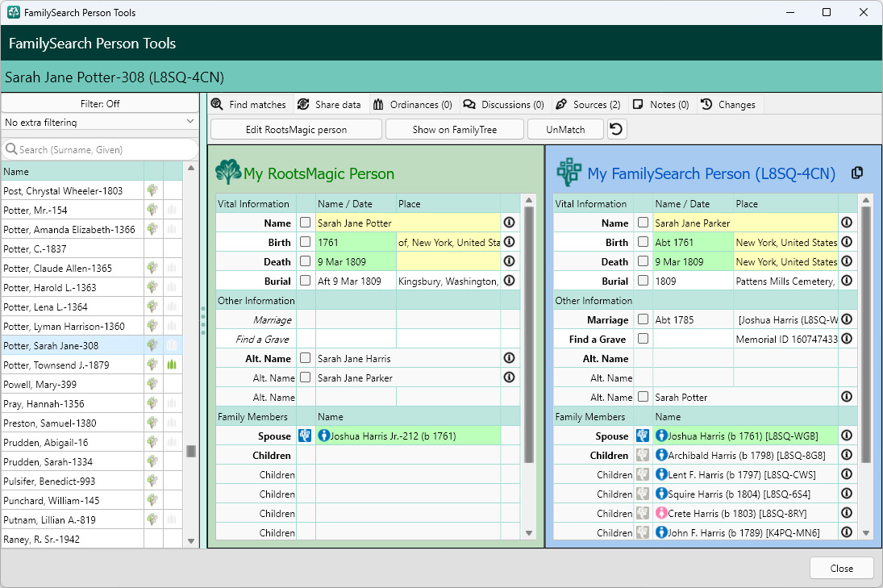This screenshot has height=588, width=883.
Task: Open info for RootsMagic Name row
Action: click(x=509, y=223)
